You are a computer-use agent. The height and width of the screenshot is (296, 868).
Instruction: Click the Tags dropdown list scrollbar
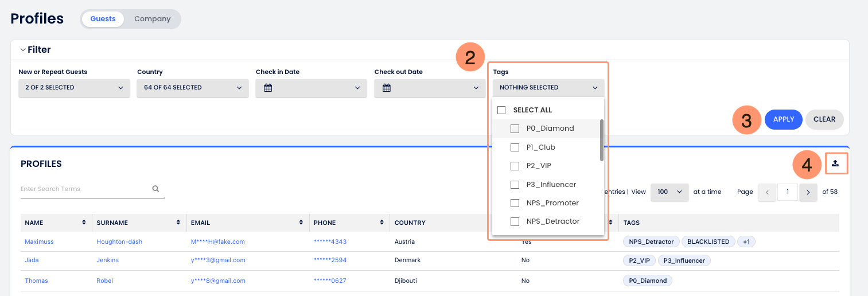coord(601,141)
